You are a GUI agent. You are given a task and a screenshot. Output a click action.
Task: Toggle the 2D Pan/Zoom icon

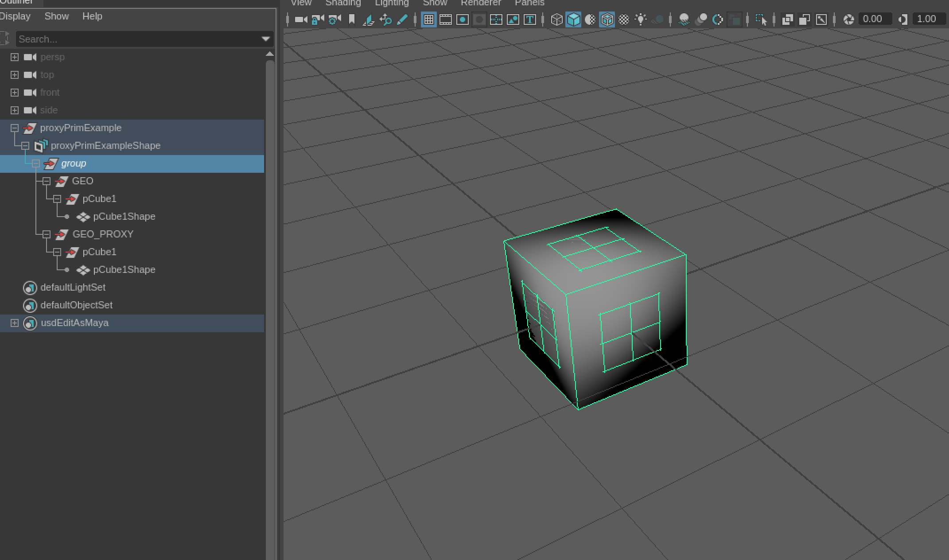(385, 19)
